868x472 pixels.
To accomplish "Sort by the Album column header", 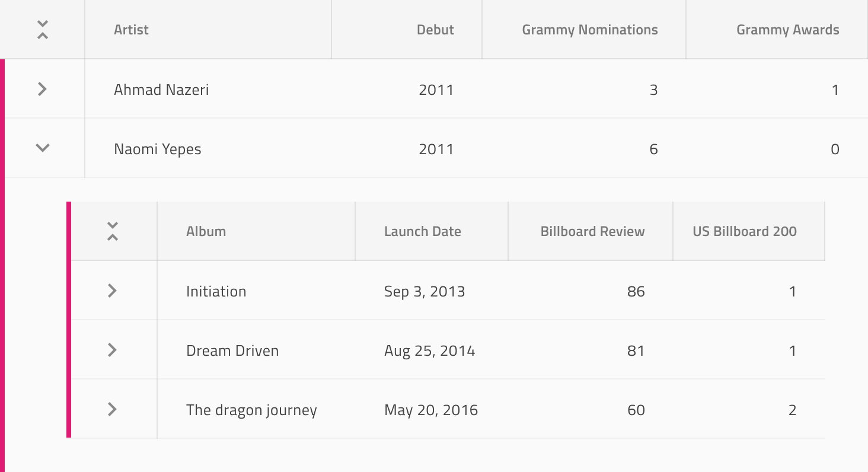I will (x=206, y=231).
